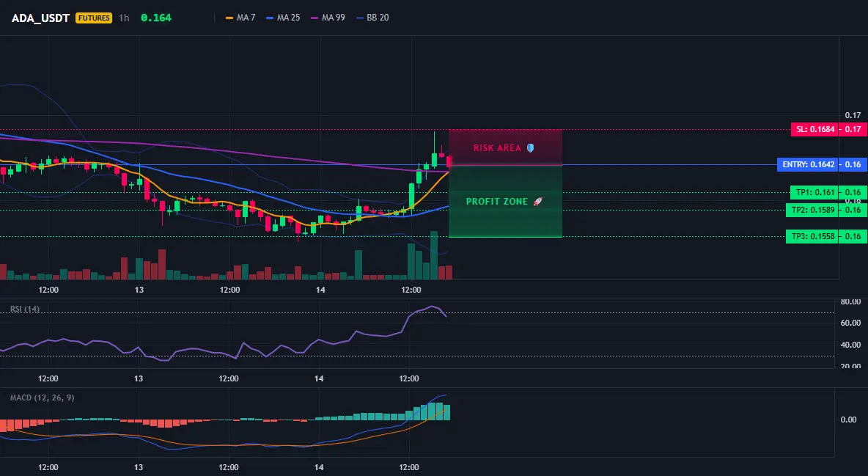This screenshot has height=476, width=868.
Task: Click the 14 date label on main chart
Action: tap(320, 290)
